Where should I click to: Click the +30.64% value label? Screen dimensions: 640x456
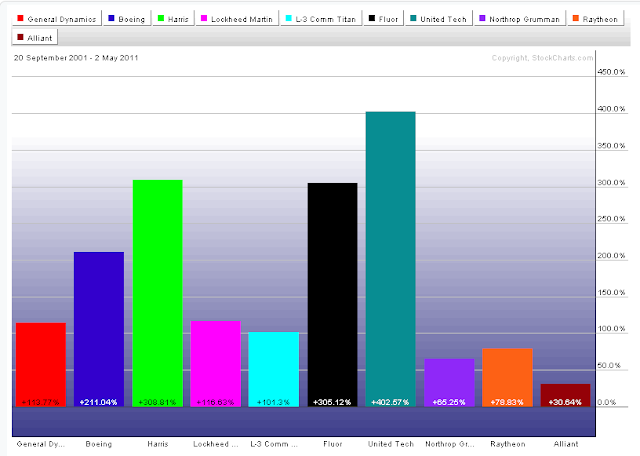click(565, 402)
